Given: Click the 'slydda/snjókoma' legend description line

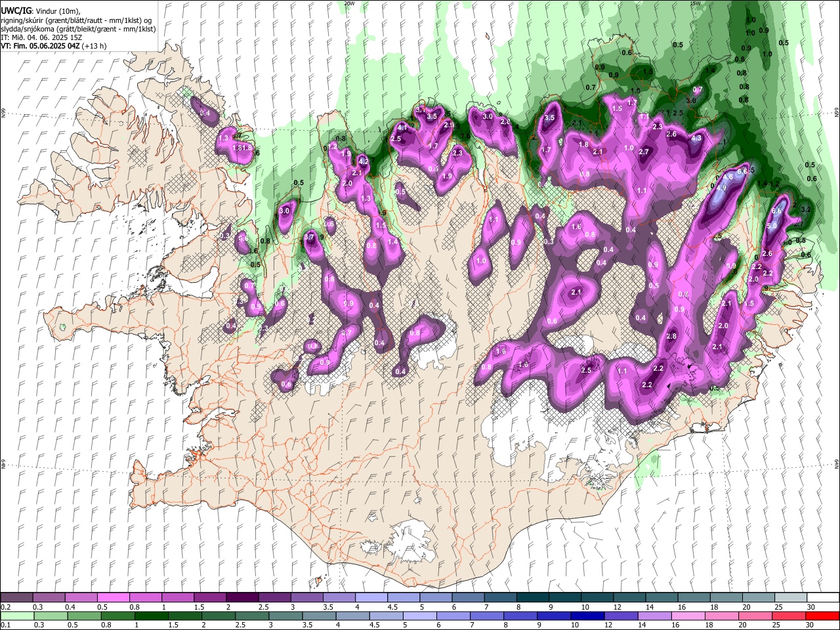Looking at the screenshot, I should click(x=79, y=29).
